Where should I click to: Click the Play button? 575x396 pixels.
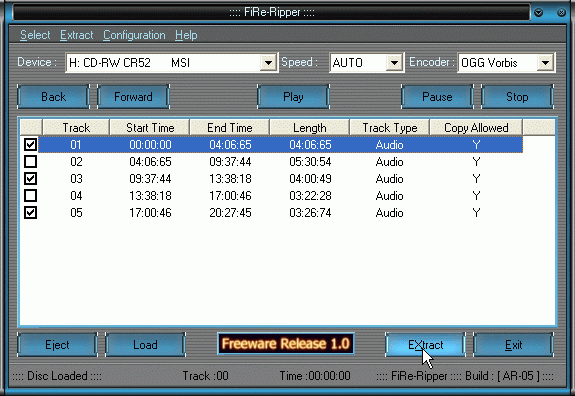click(x=293, y=97)
